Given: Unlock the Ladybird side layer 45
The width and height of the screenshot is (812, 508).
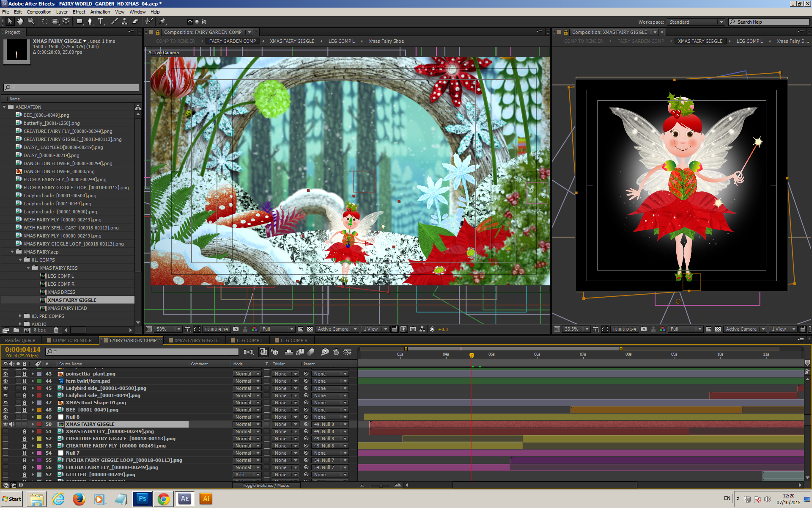Looking at the screenshot, I should coord(25,389).
